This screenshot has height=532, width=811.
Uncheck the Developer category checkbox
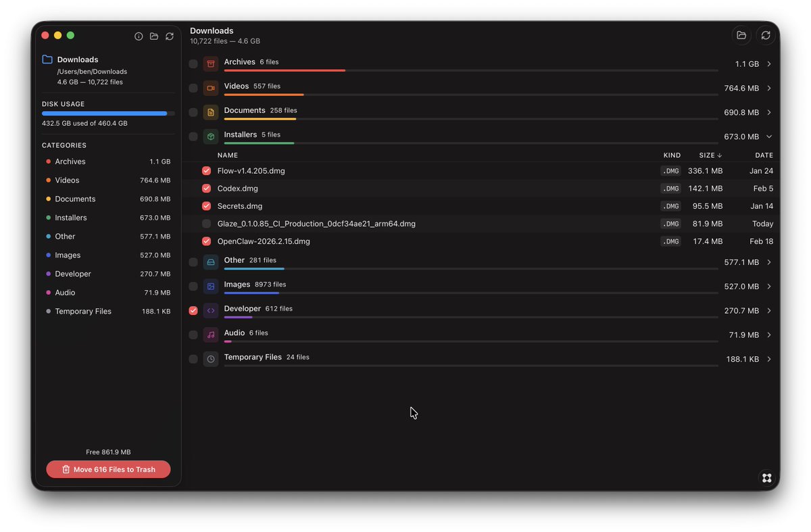(193, 311)
